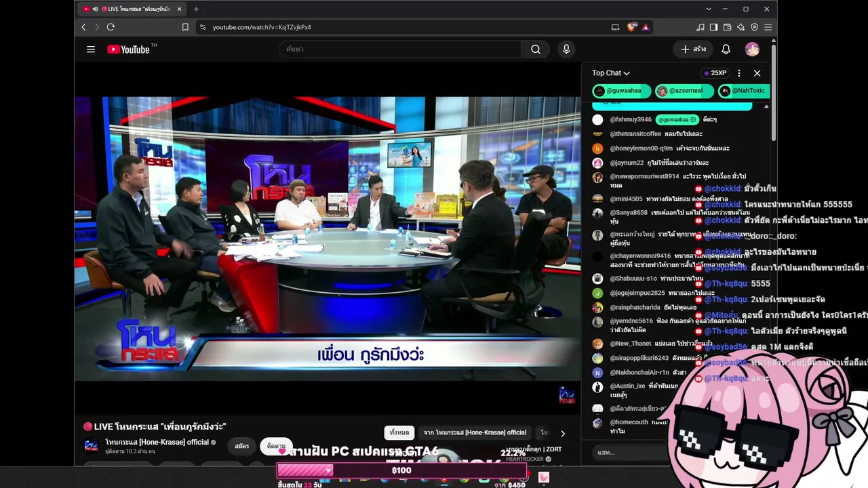Open @NakhonchaiAir-r1n chat username
Screen dimensions: 868x488
click(x=639, y=372)
